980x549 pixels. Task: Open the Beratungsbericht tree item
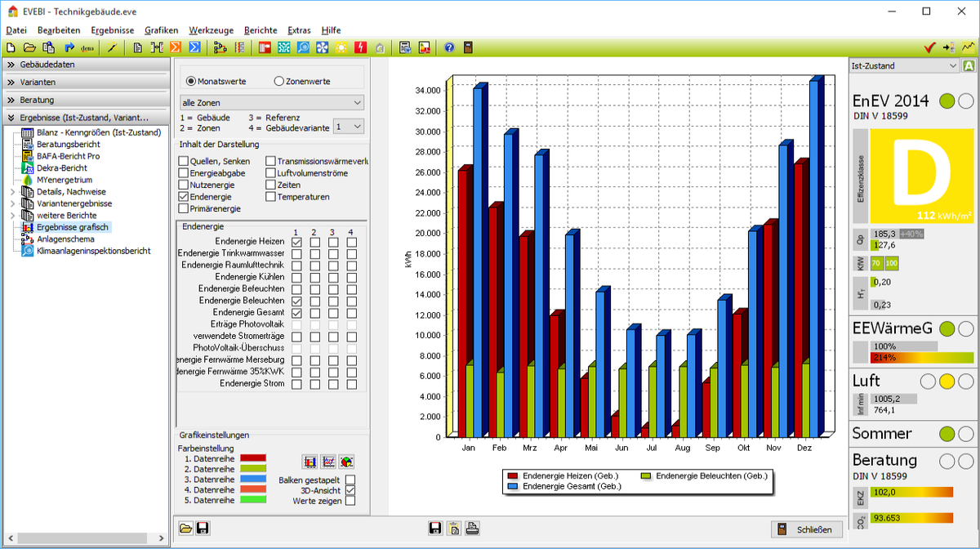point(68,144)
